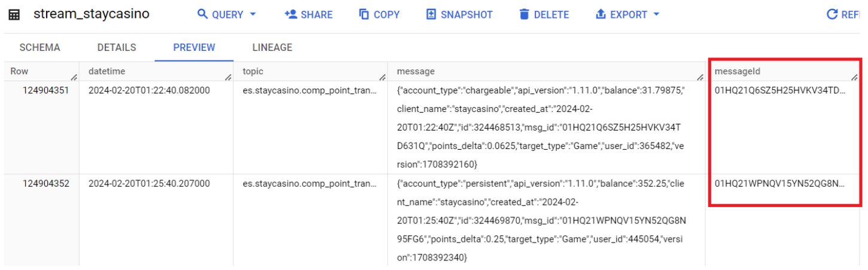
Task: Click the Delete trash icon
Action: click(x=524, y=14)
